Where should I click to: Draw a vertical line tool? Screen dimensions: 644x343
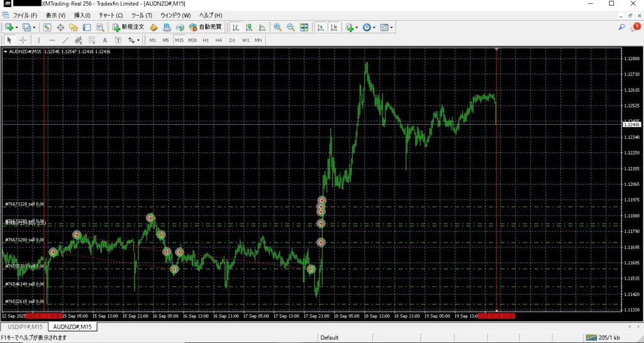point(38,40)
